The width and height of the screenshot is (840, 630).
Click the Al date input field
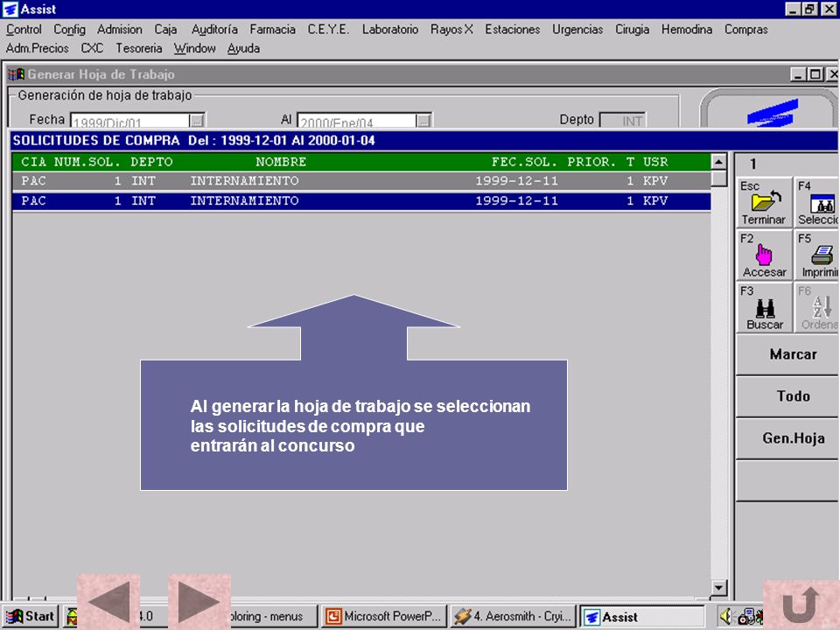pyautogui.click(x=357, y=121)
